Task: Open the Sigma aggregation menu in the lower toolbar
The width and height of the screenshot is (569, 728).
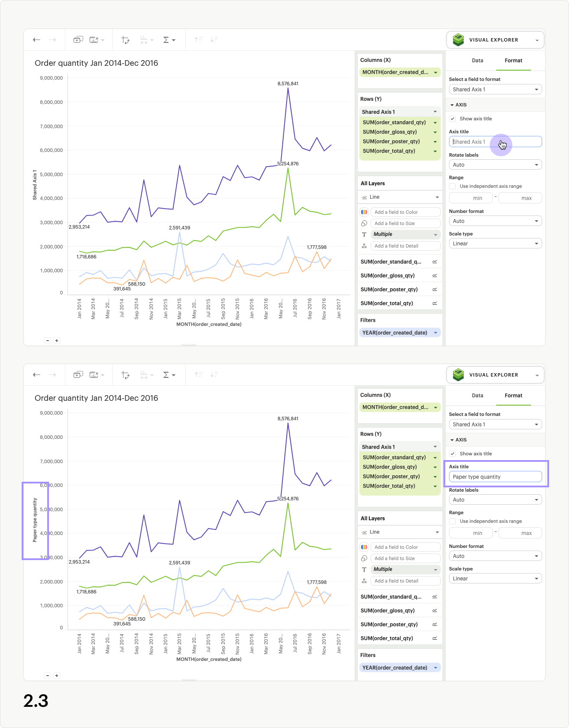Action: pyautogui.click(x=168, y=375)
